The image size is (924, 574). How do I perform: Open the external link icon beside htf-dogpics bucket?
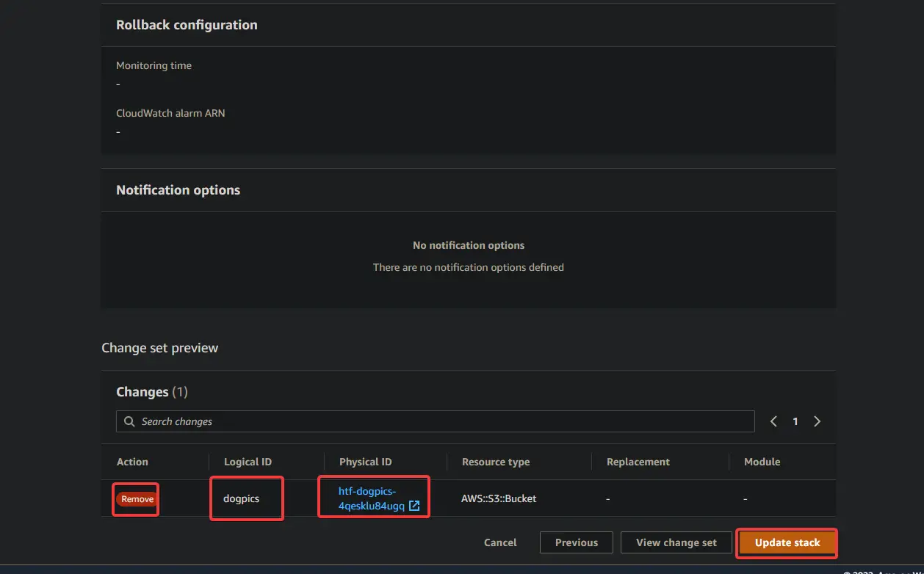414,505
